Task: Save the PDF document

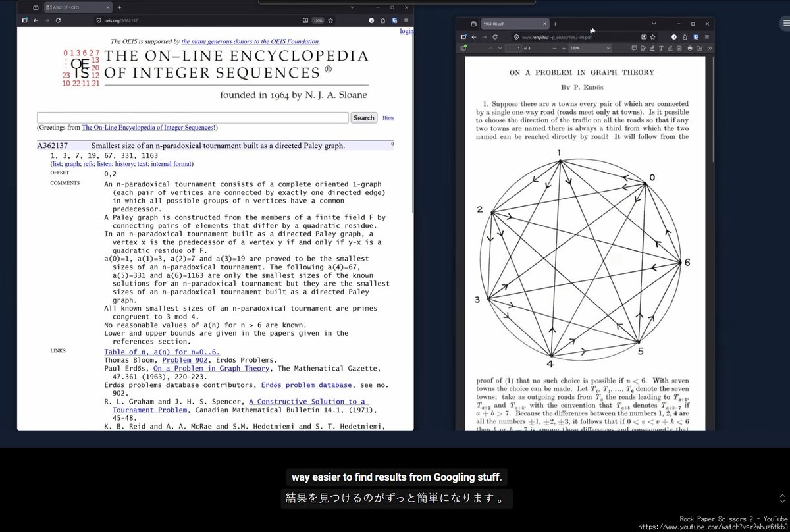Action: click(699, 48)
